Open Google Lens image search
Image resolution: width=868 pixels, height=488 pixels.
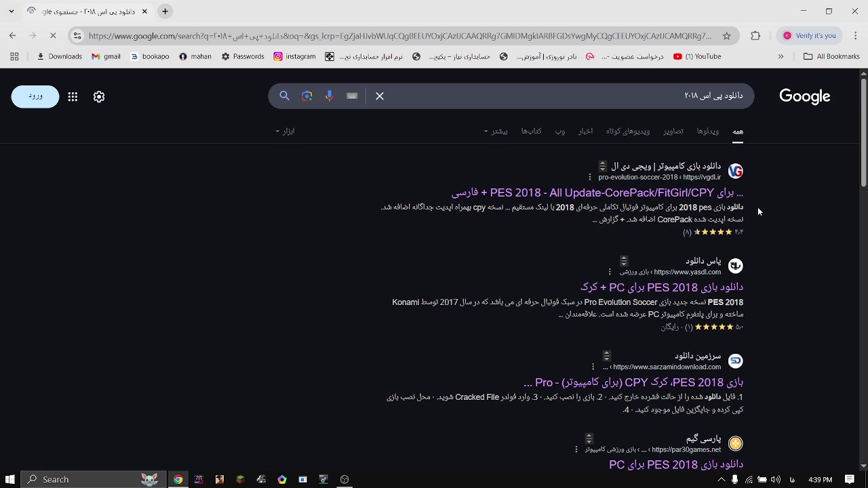(x=307, y=96)
